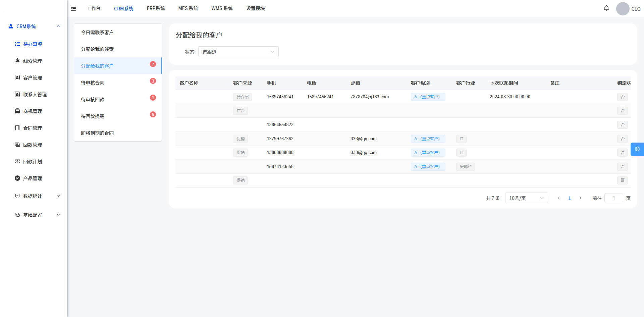Select 回款计划 in the sidebar
This screenshot has height=317, width=644.
(x=33, y=162)
